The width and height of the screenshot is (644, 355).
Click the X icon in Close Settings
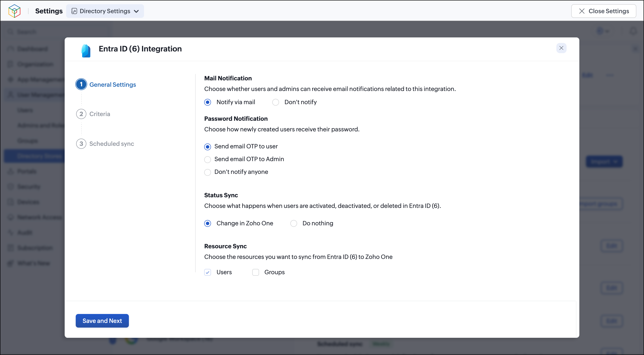tap(582, 11)
